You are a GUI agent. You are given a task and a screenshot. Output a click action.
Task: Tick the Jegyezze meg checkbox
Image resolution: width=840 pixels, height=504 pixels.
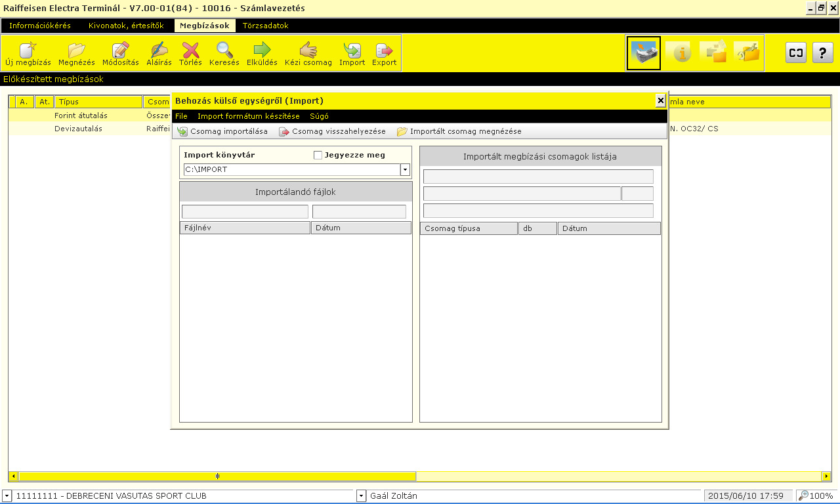pos(318,156)
